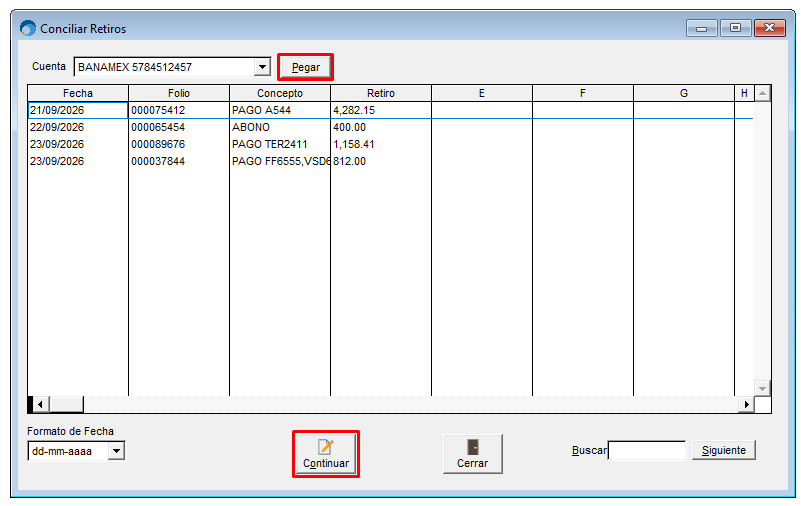Click the Siguiente button
Screen dimensions: 801x506
(723, 450)
